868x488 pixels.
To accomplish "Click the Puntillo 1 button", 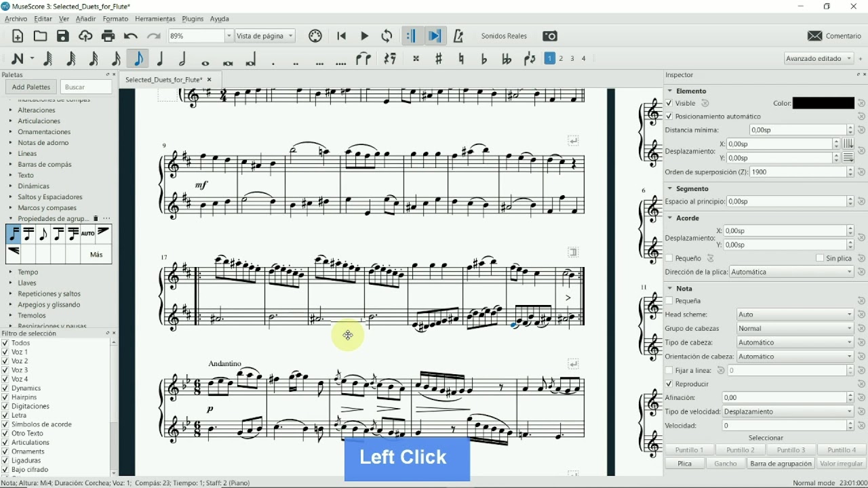I will 689,450.
